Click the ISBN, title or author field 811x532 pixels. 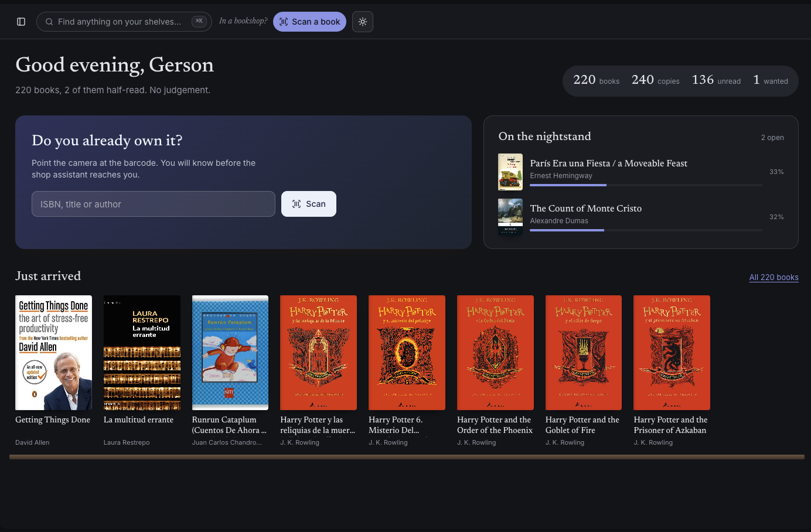coord(154,204)
